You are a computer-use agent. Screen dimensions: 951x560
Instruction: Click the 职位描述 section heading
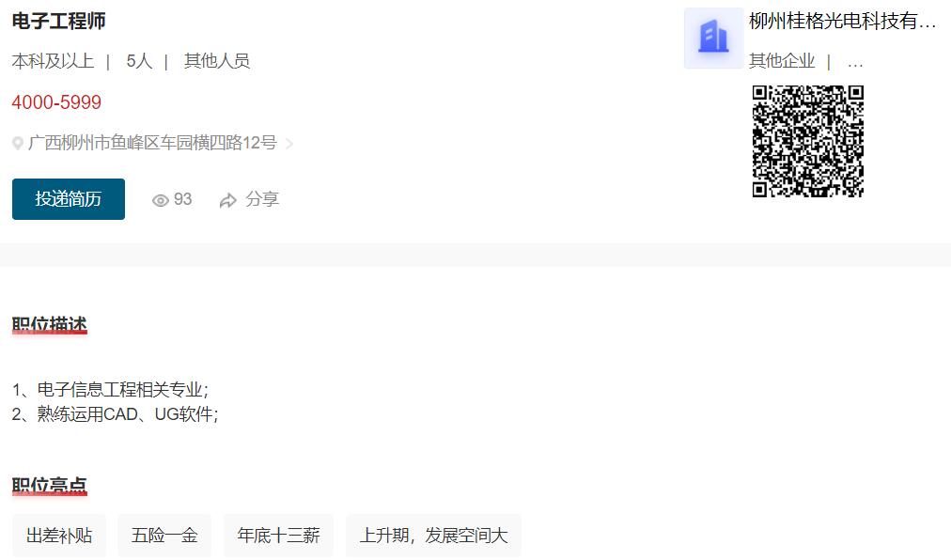click(50, 324)
